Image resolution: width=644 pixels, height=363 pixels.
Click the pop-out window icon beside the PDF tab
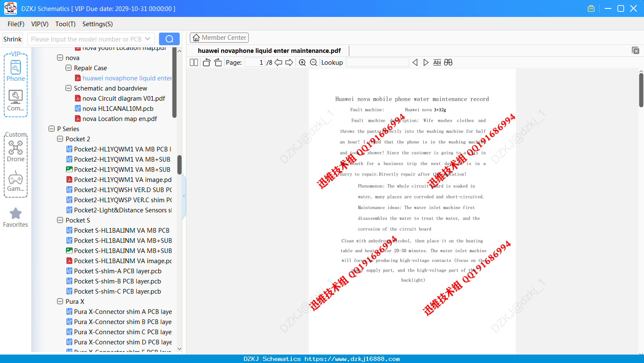click(636, 50)
